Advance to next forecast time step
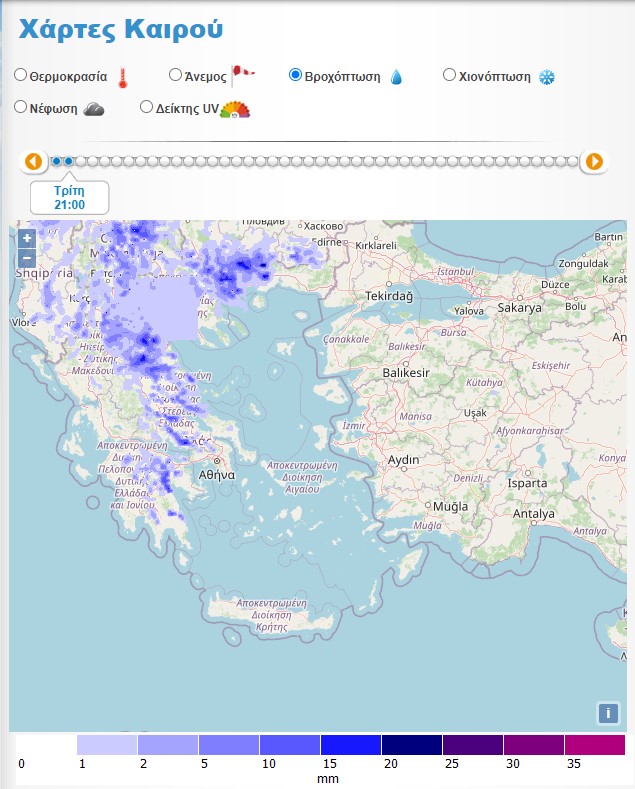Viewport: 635px width, 789px height. tap(594, 162)
